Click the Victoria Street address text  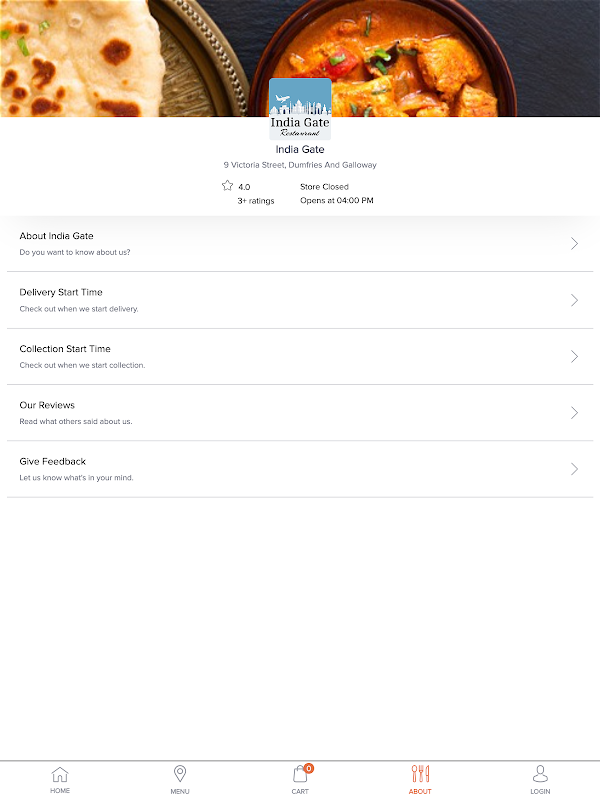(x=300, y=165)
